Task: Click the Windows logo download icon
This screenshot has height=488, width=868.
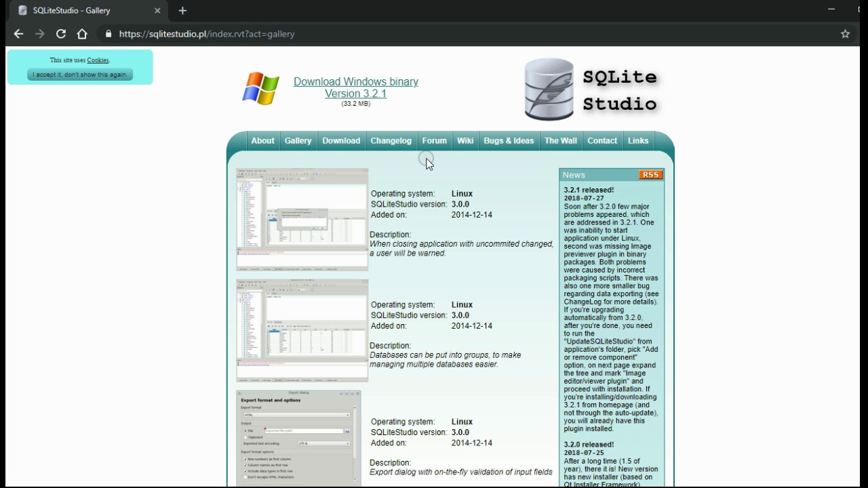Action: 260,88
